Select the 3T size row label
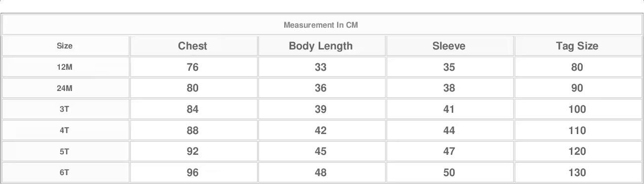This screenshot has height=184, width=644. pyautogui.click(x=65, y=109)
